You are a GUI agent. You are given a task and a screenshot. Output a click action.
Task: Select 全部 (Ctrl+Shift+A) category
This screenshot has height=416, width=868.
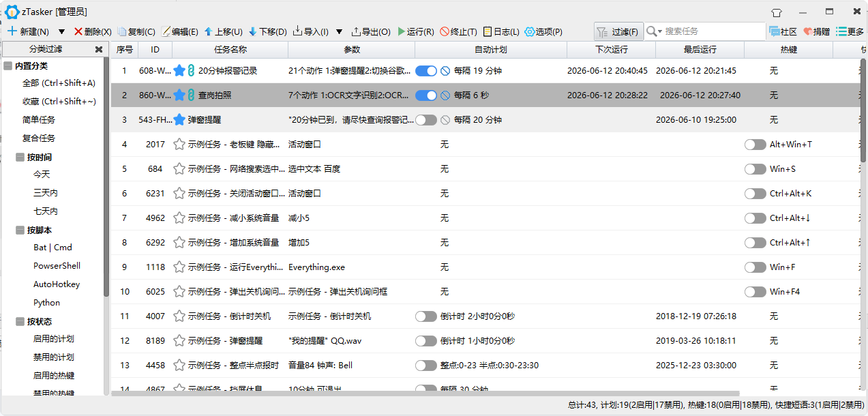tap(59, 83)
